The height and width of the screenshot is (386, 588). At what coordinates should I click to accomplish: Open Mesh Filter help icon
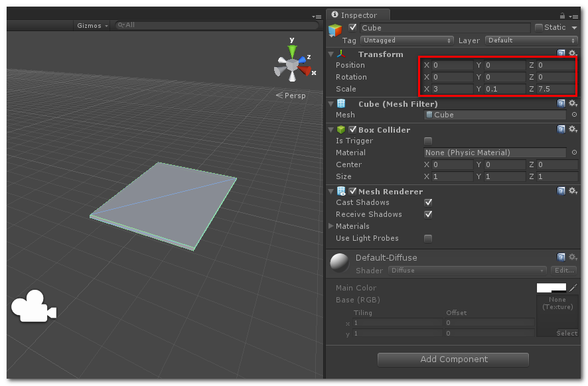[561, 103]
